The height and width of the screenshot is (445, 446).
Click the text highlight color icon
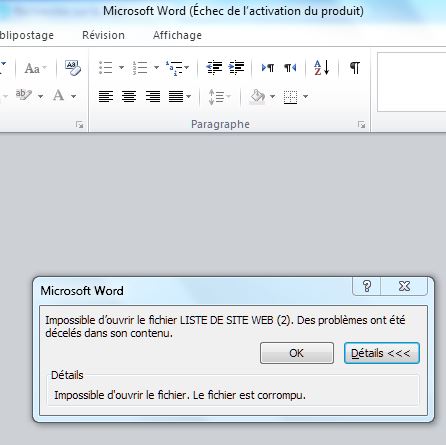pyautogui.click(x=24, y=95)
